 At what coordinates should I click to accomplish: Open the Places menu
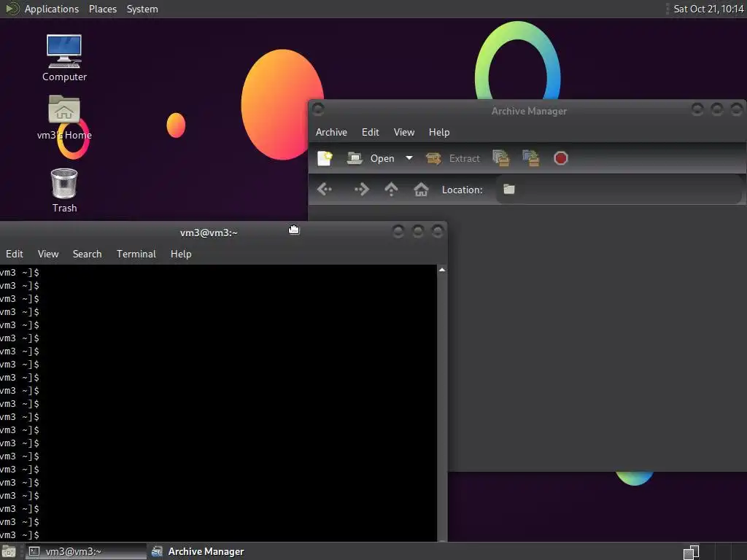pyautogui.click(x=102, y=9)
